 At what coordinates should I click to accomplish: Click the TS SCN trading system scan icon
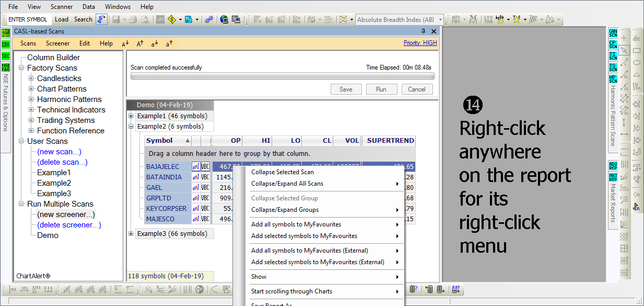613,67
